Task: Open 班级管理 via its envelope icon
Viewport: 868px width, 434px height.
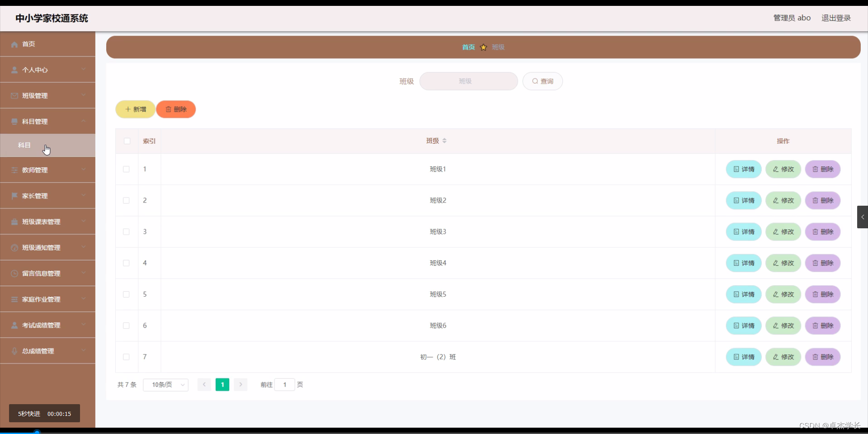Action: tap(14, 95)
